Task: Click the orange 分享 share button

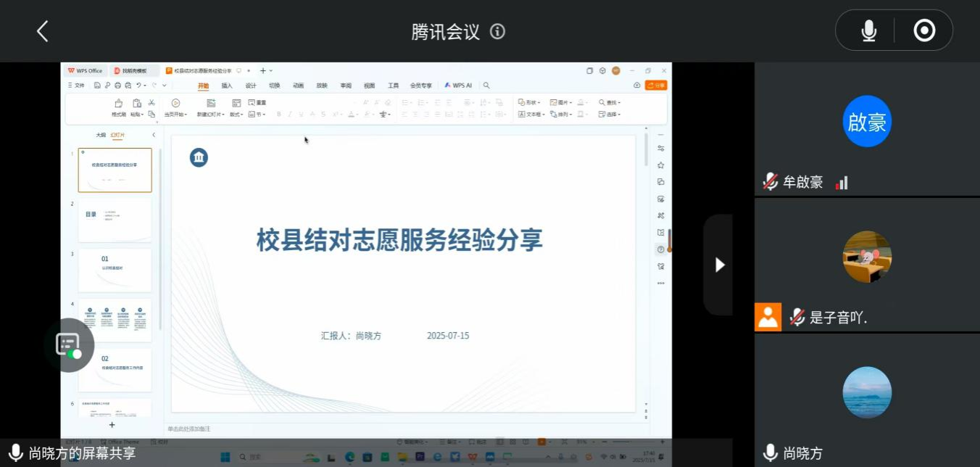Action: pyautogui.click(x=656, y=86)
